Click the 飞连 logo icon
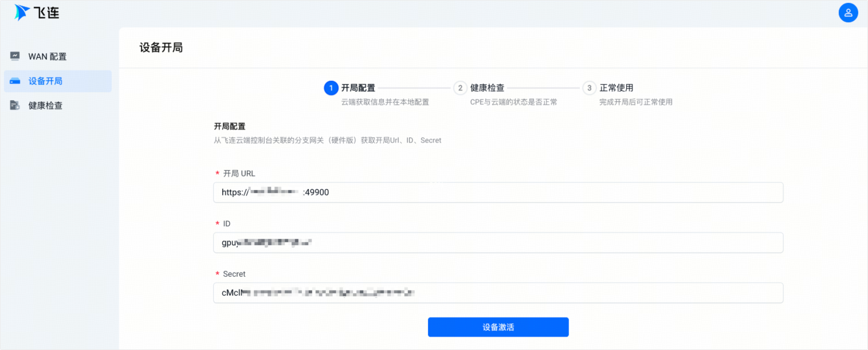 [x=22, y=13]
